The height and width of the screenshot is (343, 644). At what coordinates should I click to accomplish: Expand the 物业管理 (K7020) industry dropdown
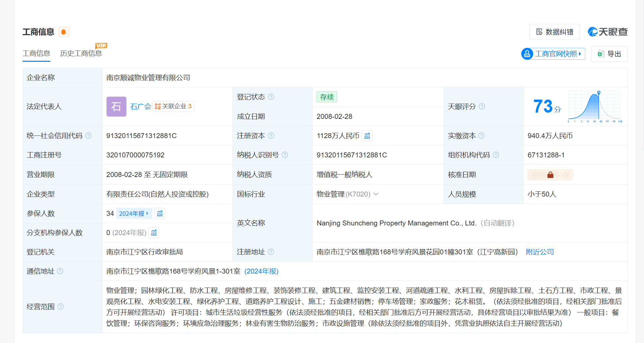point(376,194)
